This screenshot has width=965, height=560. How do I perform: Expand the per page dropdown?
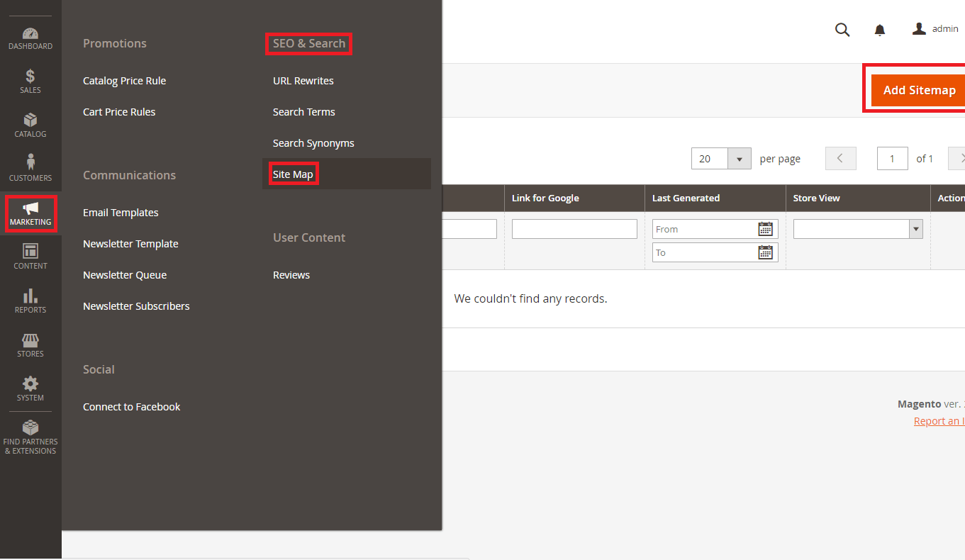tap(739, 158)
